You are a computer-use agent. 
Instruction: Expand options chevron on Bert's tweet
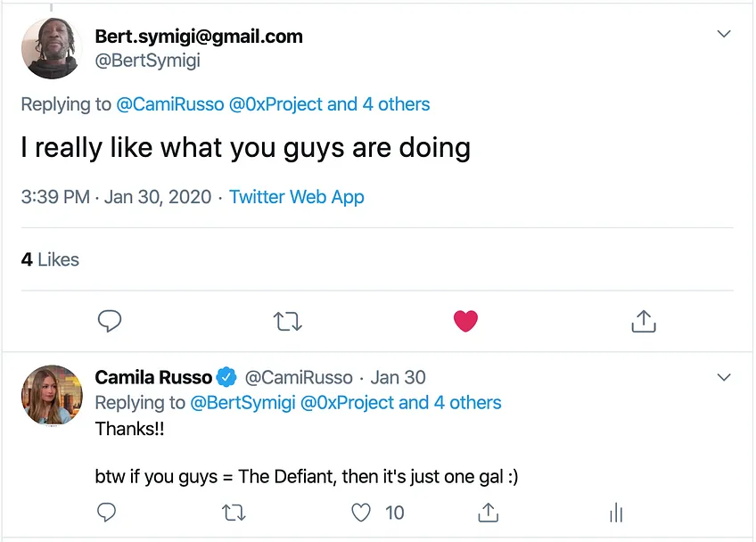click(x=724, y=34)
